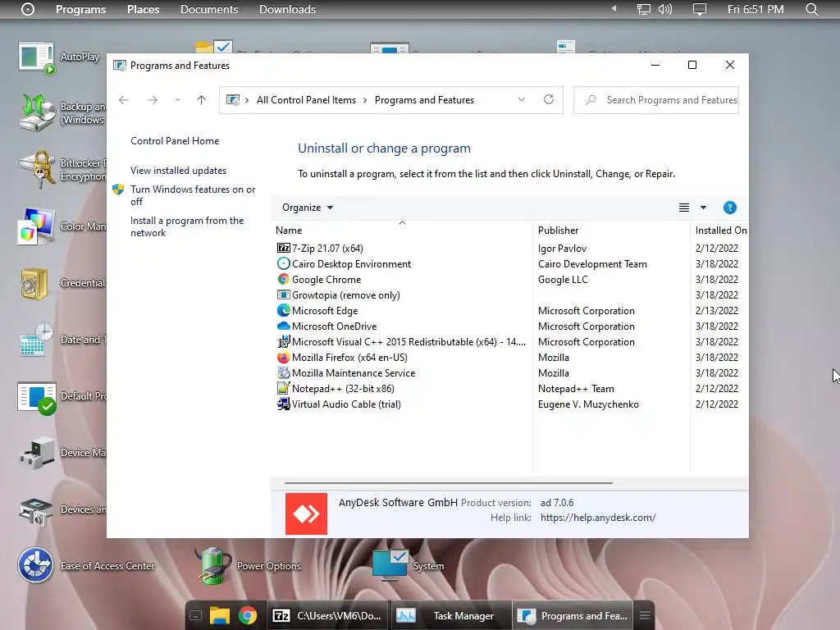Open the Documents menu in top bar
This screenshot has height=630, width=840.
209,9
